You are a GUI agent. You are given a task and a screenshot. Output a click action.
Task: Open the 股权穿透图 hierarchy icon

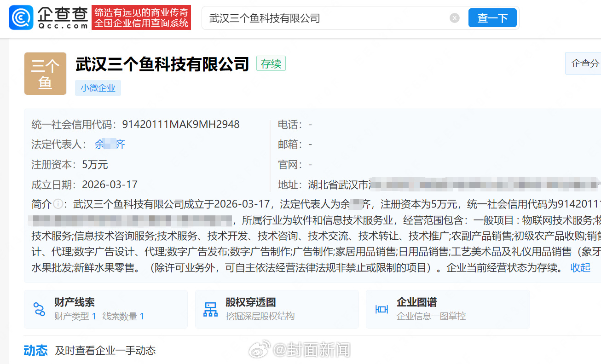point(211,309)
